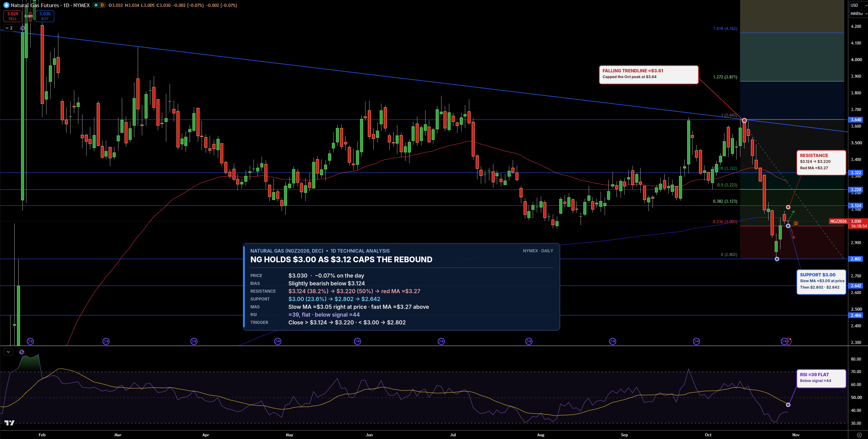
Task: Select the 2.642 price line label
Action: [x=855, y=286]
